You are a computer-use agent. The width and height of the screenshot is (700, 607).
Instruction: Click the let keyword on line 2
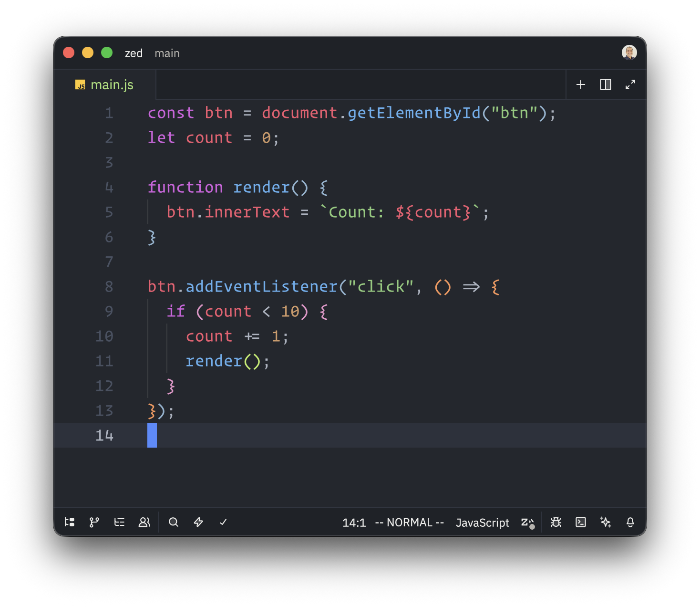pyautogui.click(x=161, y=138)
